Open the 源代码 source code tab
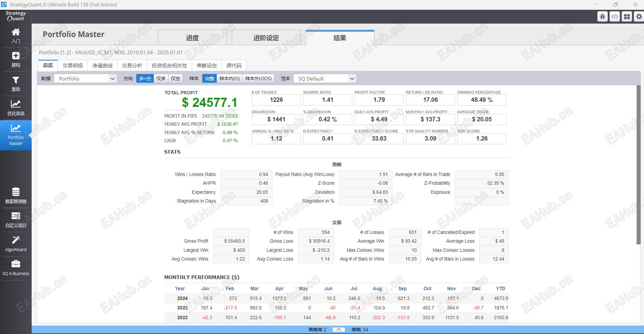644x334 pixels. (x=234, y=65)
